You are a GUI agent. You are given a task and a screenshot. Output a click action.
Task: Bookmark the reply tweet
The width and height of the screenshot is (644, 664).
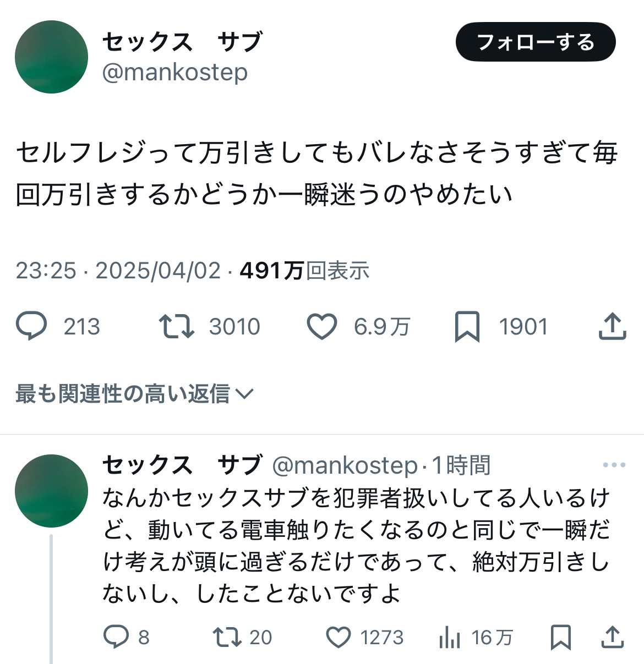click(561, 637)
